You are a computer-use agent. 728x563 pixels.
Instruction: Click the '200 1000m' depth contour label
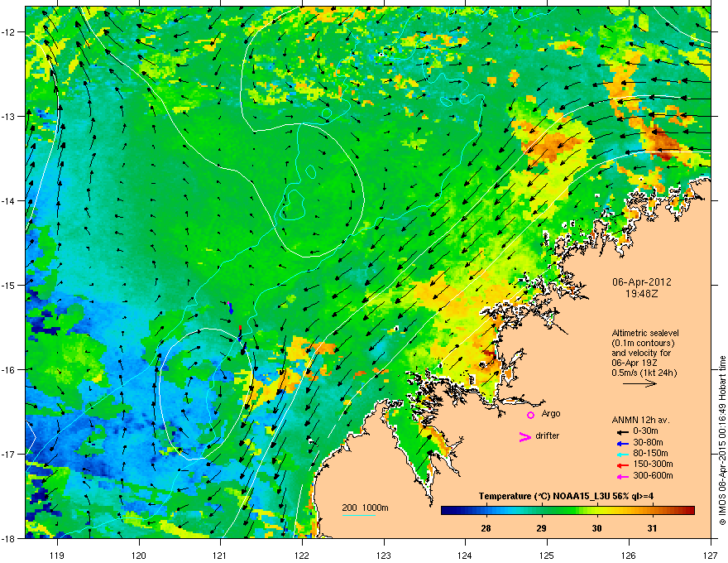[x=365, y=508]
